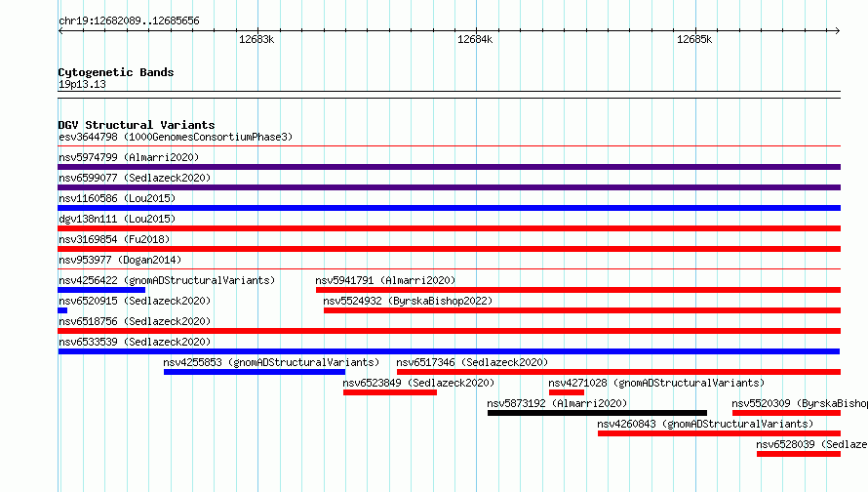Select the nsv5974799 (Almarri2020) label
Image resolution: width=868 pixels, height=492 pixels.
click(129, 157)
